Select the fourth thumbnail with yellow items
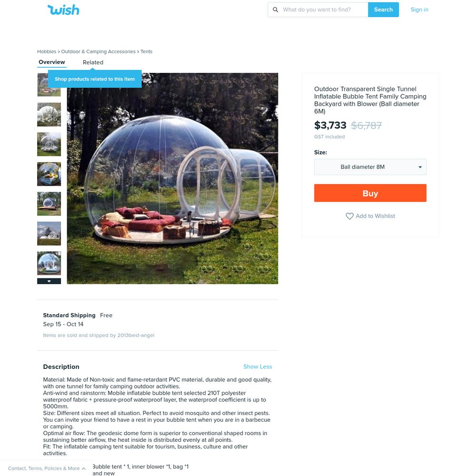The image size is (476, 476). point(49,174)
